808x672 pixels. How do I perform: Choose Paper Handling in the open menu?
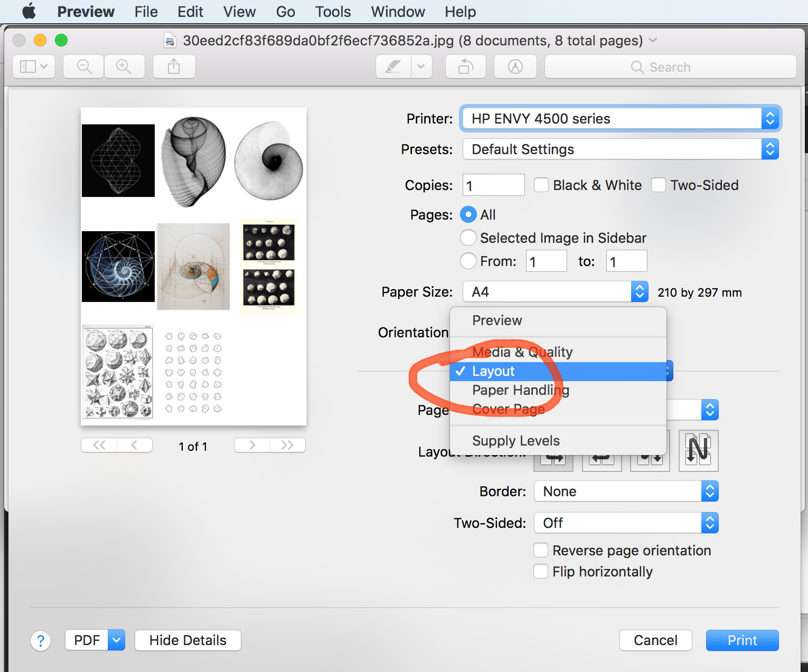(520, 390)
